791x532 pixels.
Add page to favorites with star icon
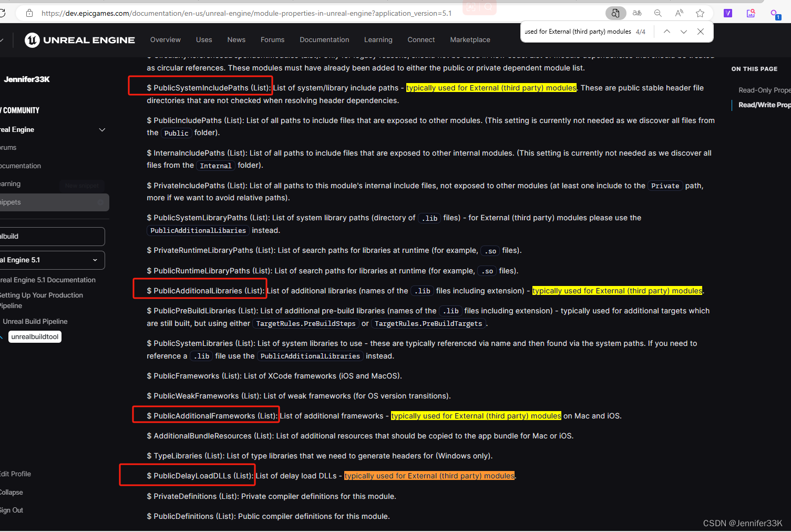click(700, 13)
